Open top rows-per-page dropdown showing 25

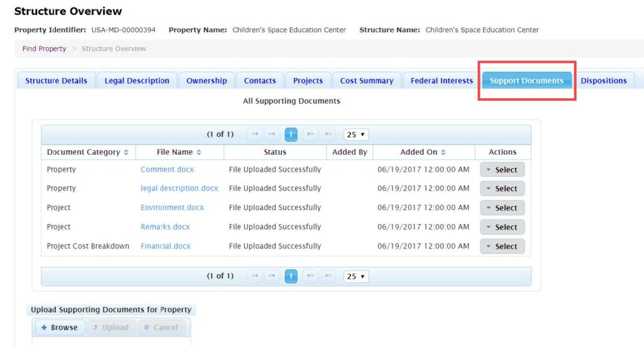(355, 135)
